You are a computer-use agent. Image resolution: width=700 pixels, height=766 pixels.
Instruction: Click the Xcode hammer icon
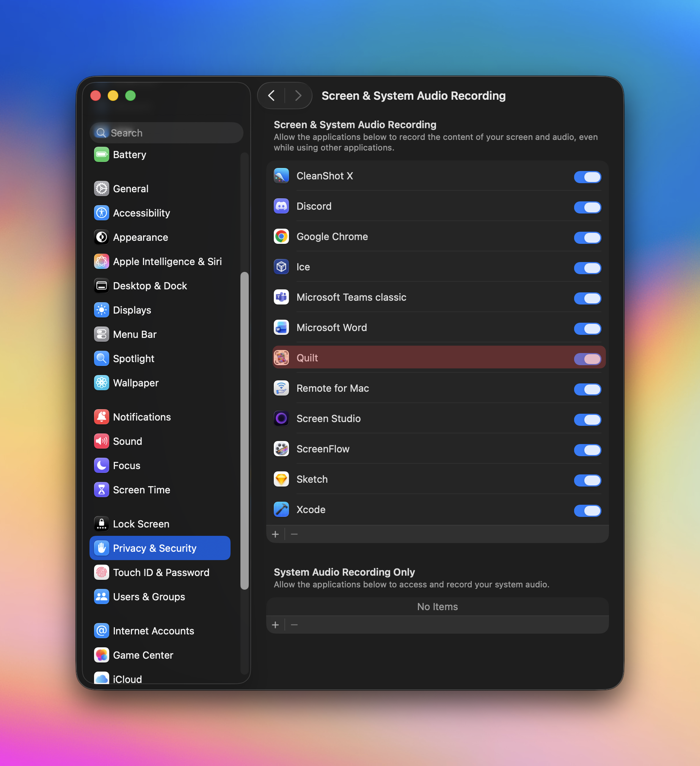click(281, 510)
